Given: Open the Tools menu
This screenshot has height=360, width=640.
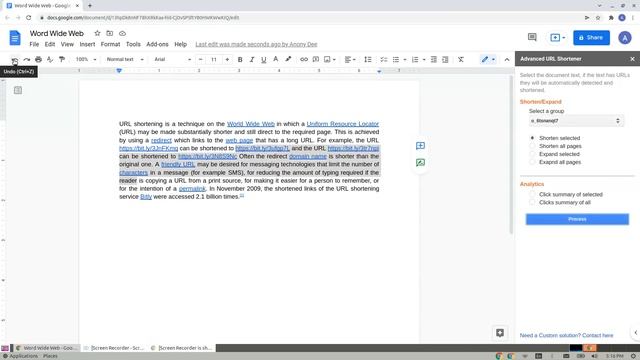Looking at the screenshot, I should (133, 44).
